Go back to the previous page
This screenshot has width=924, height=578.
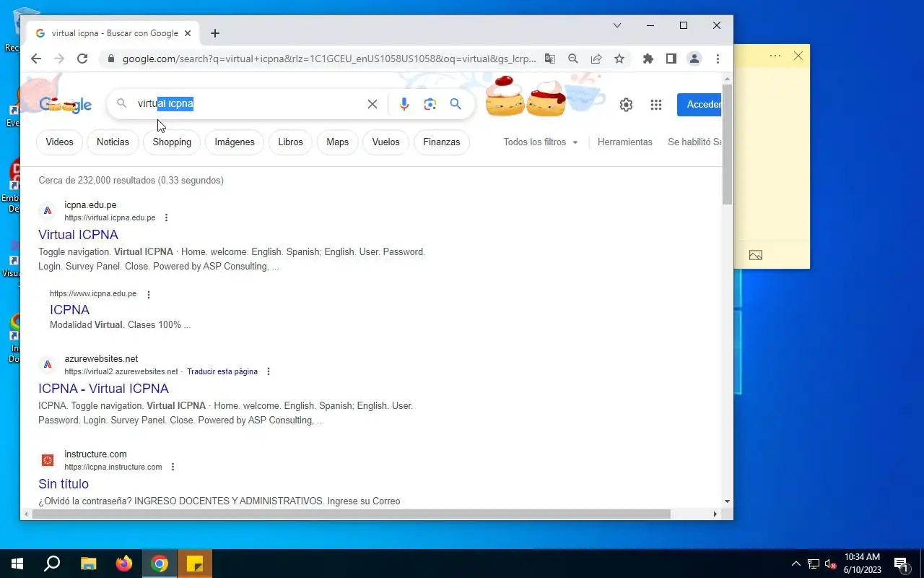point(36,59)
